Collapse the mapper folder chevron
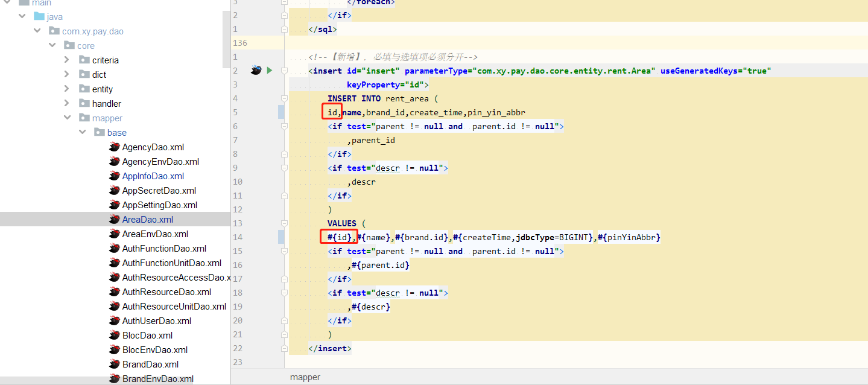Image resolution: width=868 pixels, height=385 pixels. click(x=67, y=118)
